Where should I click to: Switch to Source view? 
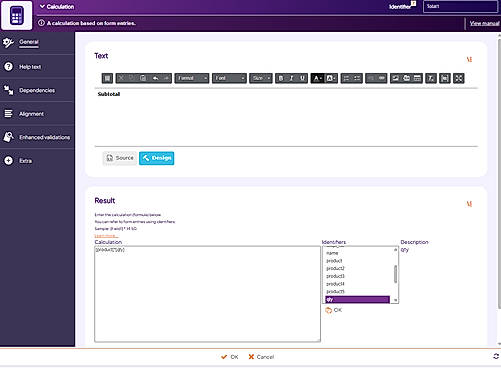[x=120, y=158]
